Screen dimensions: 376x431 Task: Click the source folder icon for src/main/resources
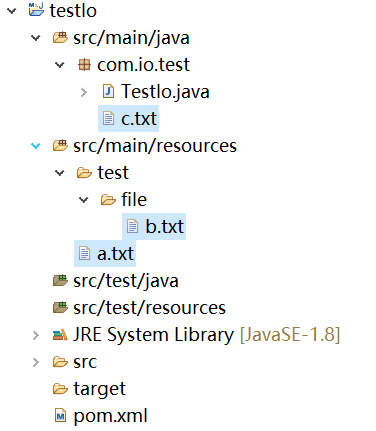click(x=60, y=146)
